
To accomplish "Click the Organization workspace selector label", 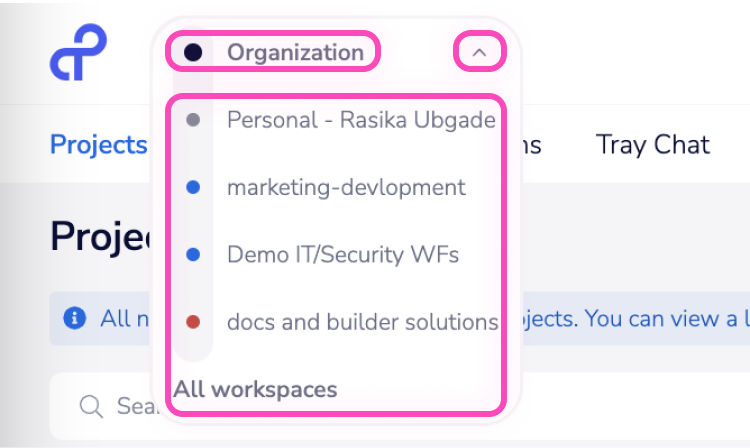I will click(295, 52).
